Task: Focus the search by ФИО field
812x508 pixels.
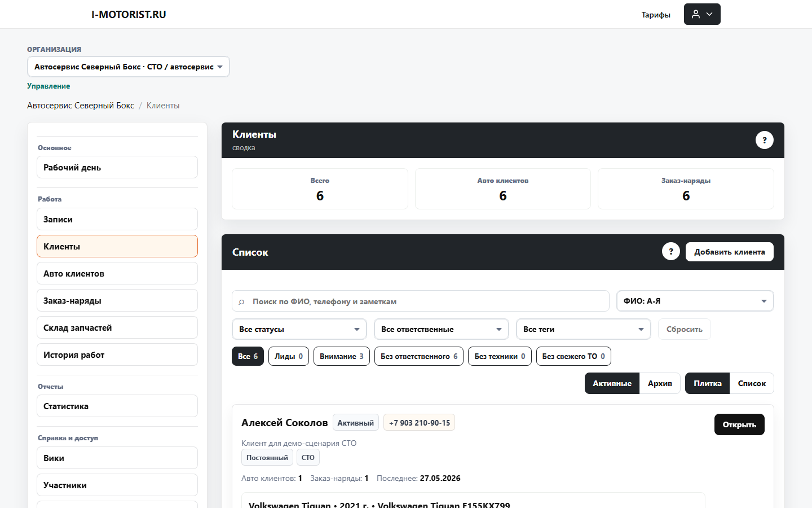Action: [421, 301]
